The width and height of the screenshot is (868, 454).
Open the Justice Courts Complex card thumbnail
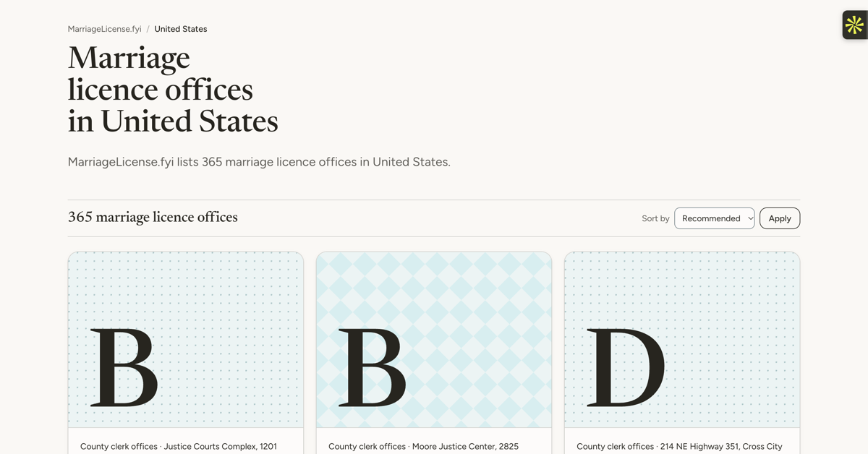[186, 340]
